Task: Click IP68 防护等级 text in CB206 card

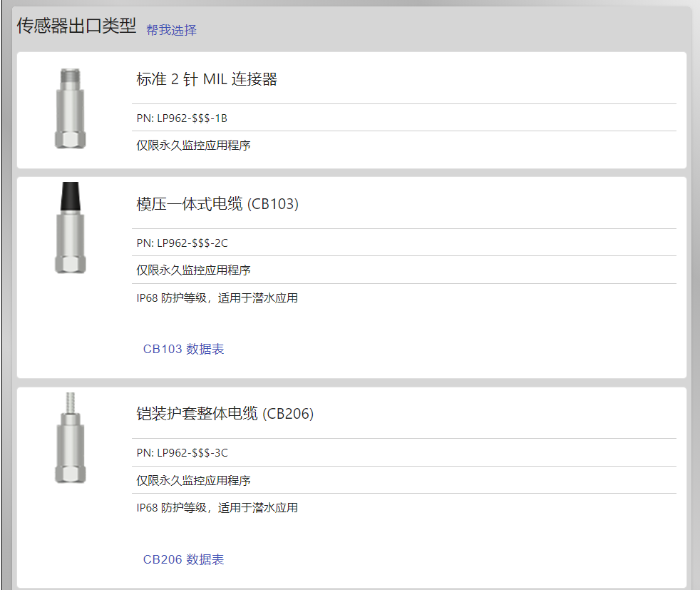Action: (172, 508)
